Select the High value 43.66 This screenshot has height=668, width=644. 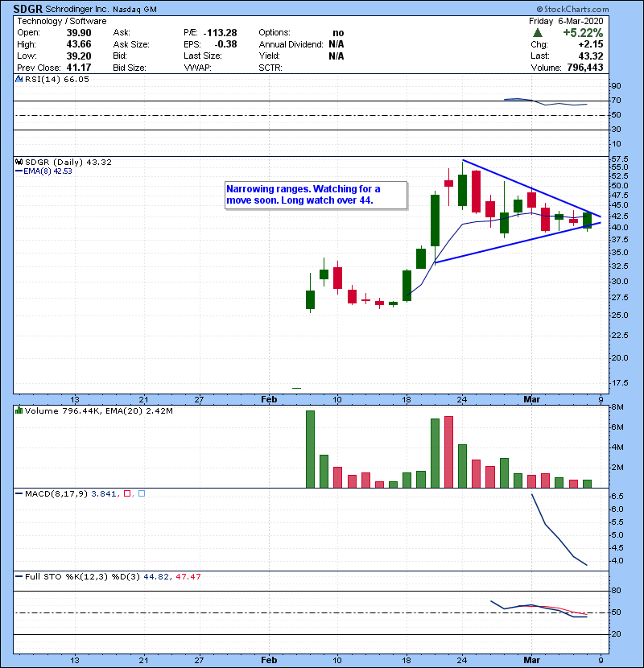[79, 44]
